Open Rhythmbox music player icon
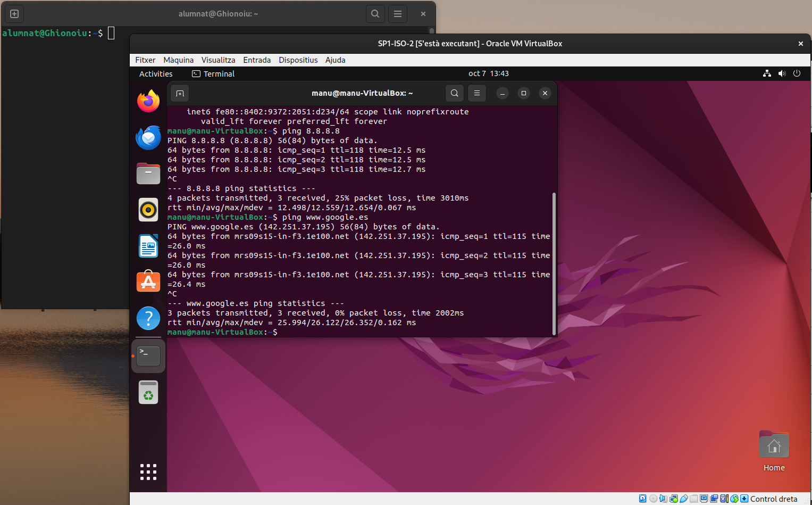This screenshot has height=505, width=812. pos(148,210)
